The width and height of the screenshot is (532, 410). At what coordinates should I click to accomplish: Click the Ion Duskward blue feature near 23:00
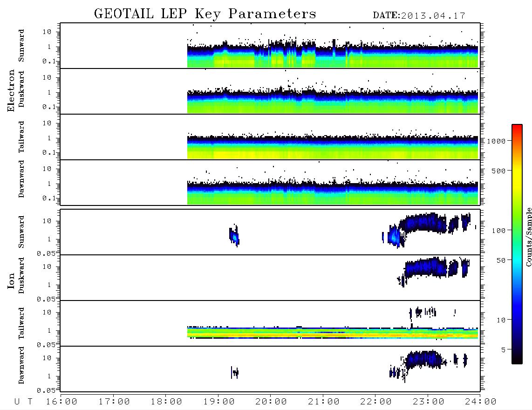(426, 267)
